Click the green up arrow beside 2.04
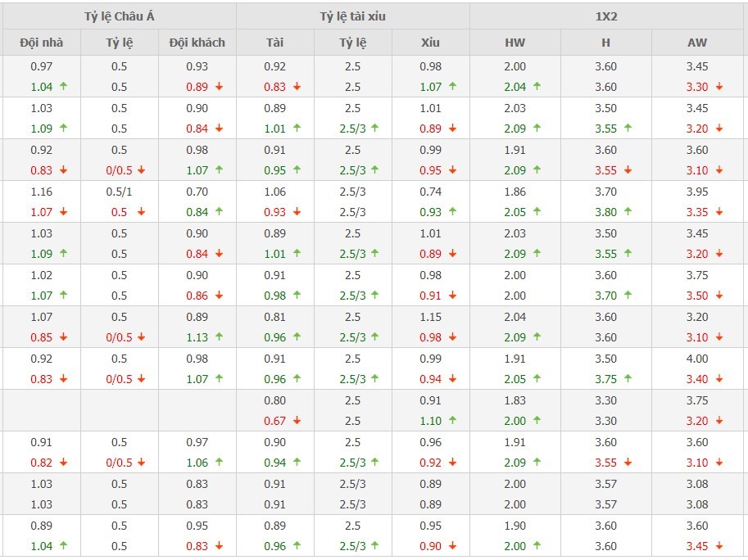Screen dimensions: 748x560 pyautogui.click(x=538, y=87)
